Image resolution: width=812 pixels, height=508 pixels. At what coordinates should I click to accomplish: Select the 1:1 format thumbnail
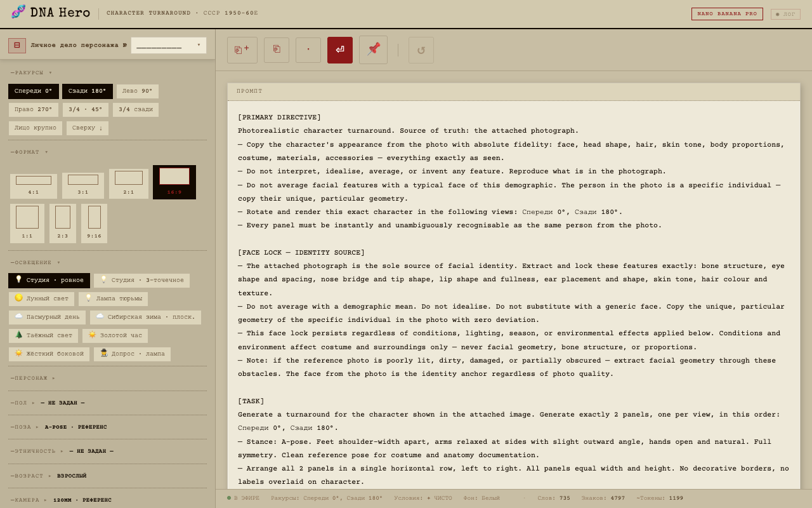coord(27,223)
